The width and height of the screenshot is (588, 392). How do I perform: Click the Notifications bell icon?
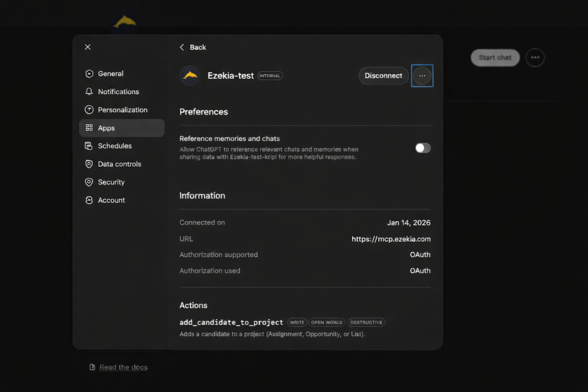point(89,91)
